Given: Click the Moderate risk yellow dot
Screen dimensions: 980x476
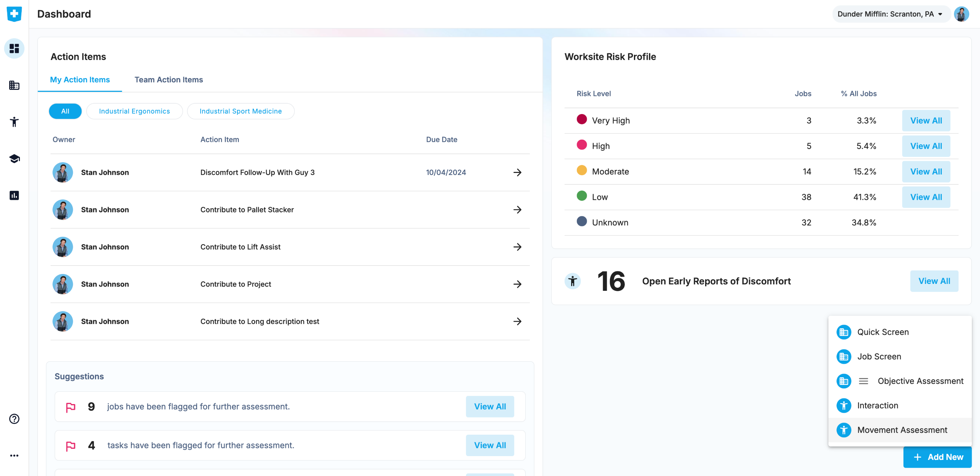Looking at the screenshot, I should (x=581, y=171).
